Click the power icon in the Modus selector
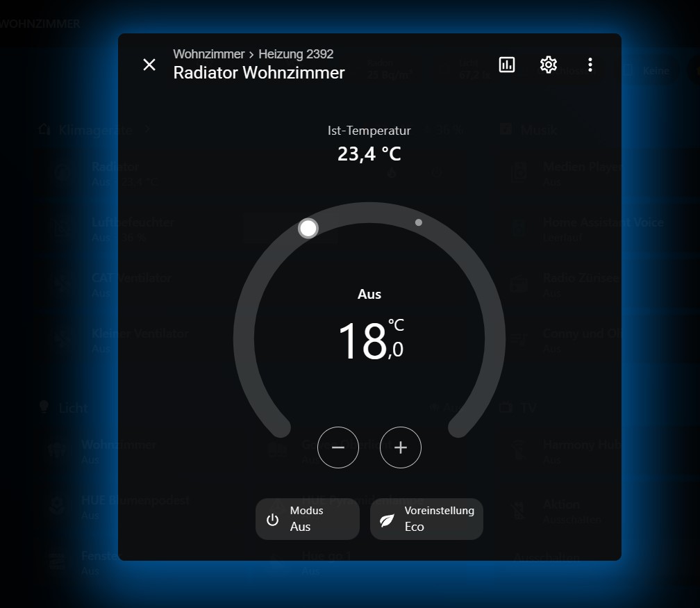Image resolution: width=700 pixels, height=608 pixels. [x=272, y=520]
